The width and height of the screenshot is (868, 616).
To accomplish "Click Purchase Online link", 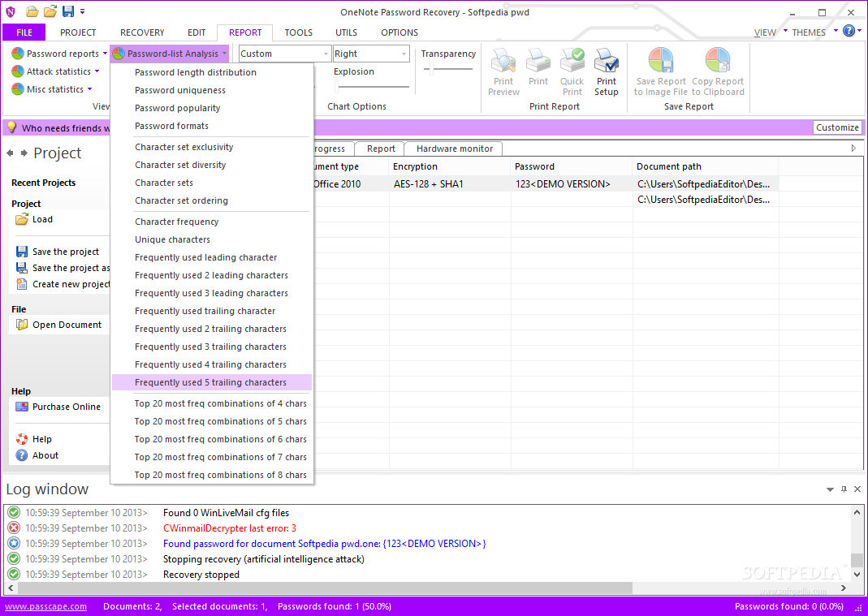I will click(x=67, y=407).
